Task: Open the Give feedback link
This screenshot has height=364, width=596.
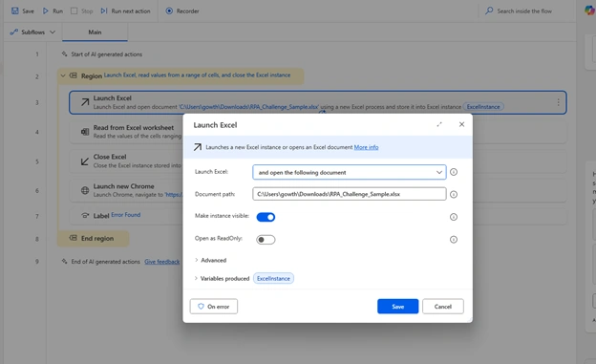Action: 162,262
